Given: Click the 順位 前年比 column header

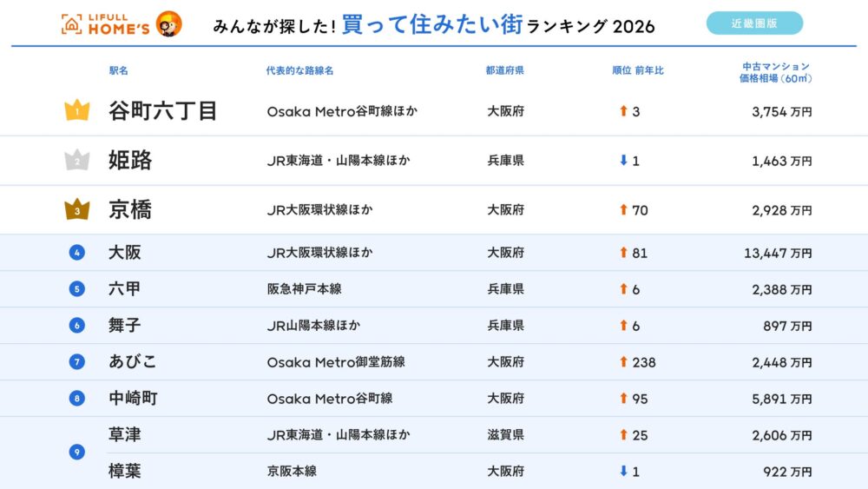Looking at the screenshot, I should coord(637,70).
